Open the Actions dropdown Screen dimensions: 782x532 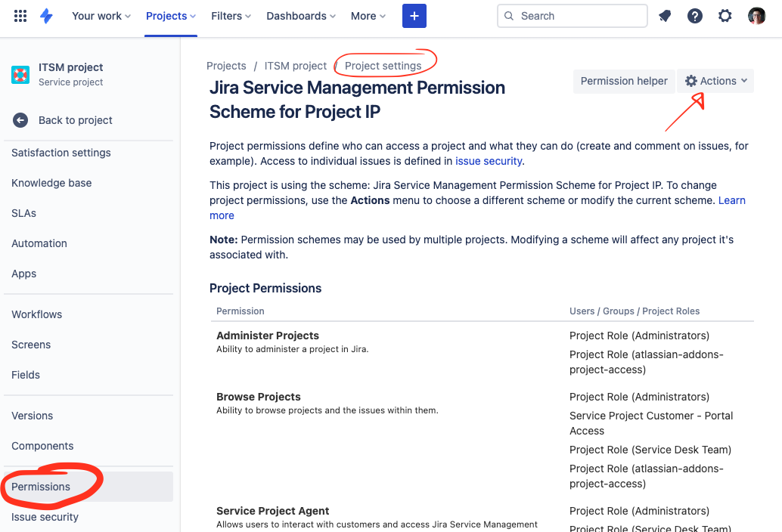click(715, 81)
